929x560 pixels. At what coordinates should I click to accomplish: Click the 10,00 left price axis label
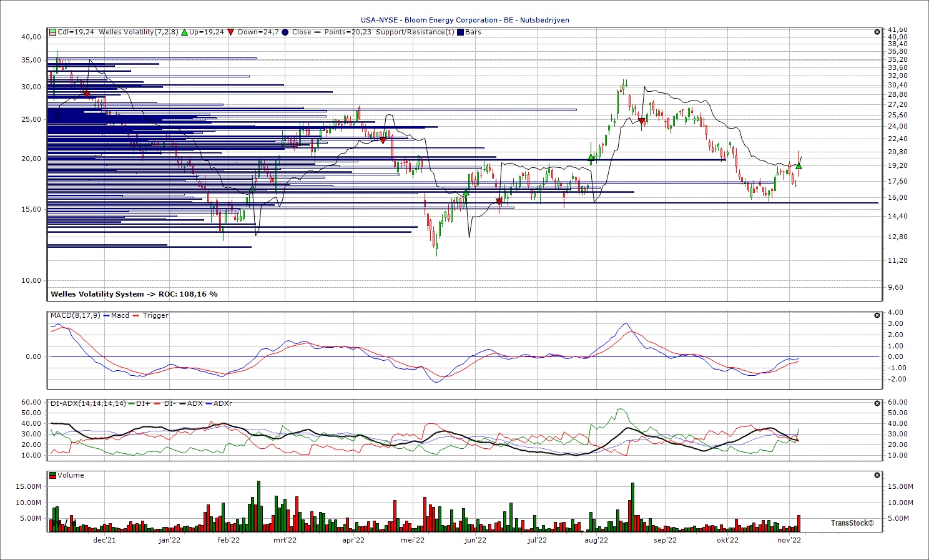tap(31, 280)
